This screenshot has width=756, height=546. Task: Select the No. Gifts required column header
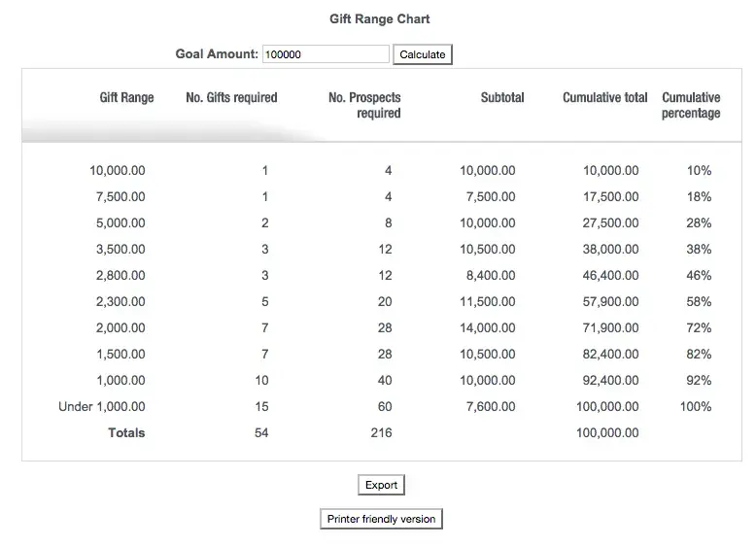(x=231, y=97)
